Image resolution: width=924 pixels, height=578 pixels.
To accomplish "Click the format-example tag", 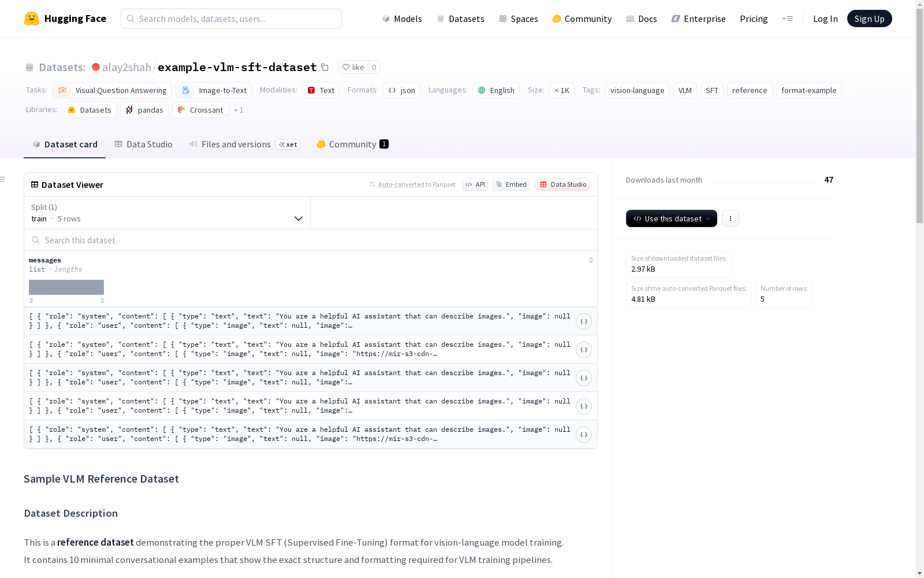I will [809, 90].
